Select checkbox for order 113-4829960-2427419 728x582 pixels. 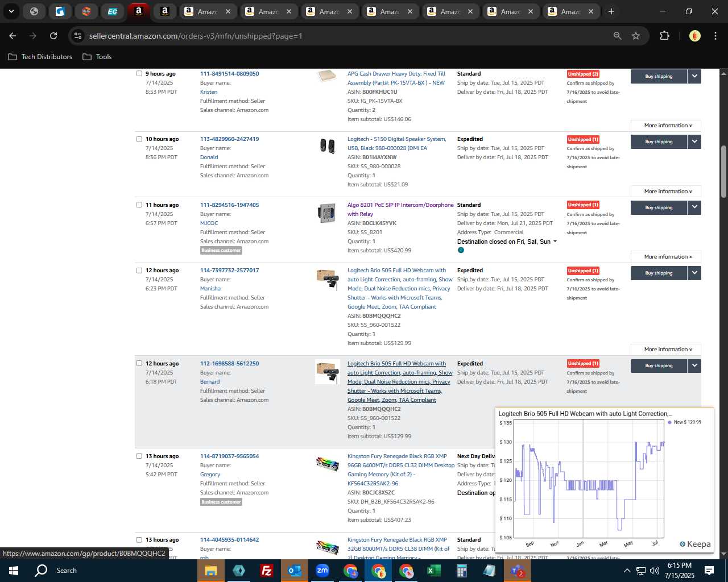[x=139, y=139]
